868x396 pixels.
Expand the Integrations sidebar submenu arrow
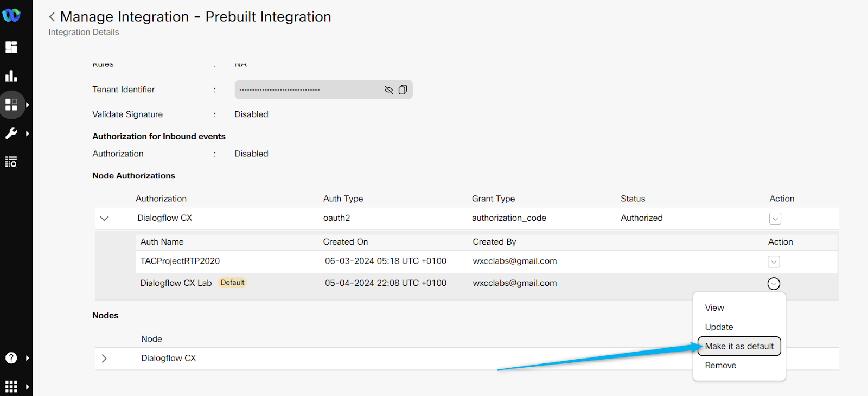(27, 105)
